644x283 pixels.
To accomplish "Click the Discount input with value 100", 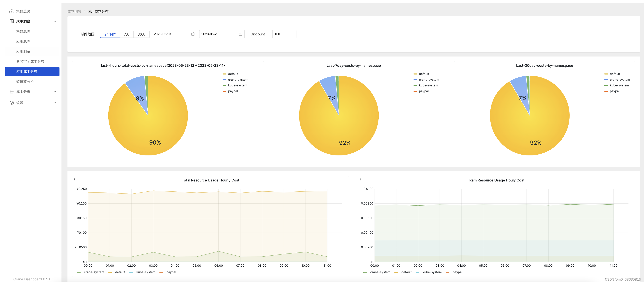I will [284, 34].
